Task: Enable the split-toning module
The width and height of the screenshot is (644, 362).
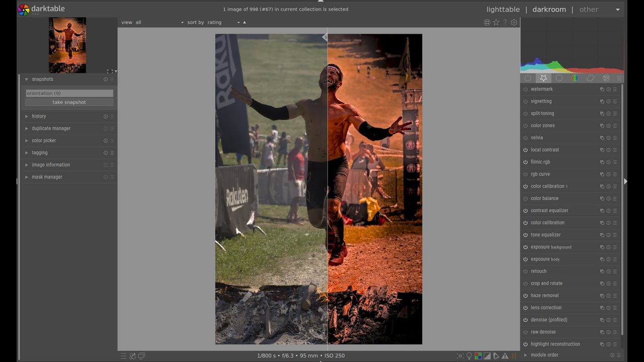Action: (525, 113)
